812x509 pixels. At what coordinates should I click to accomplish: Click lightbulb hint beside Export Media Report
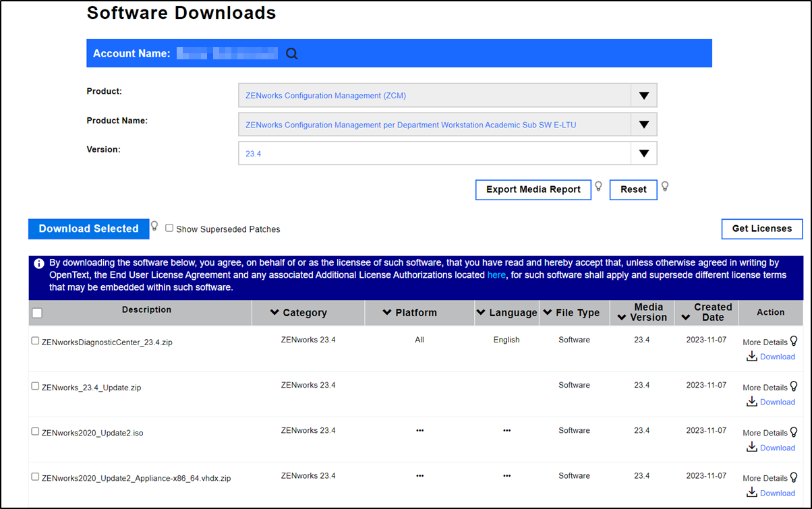598,186
